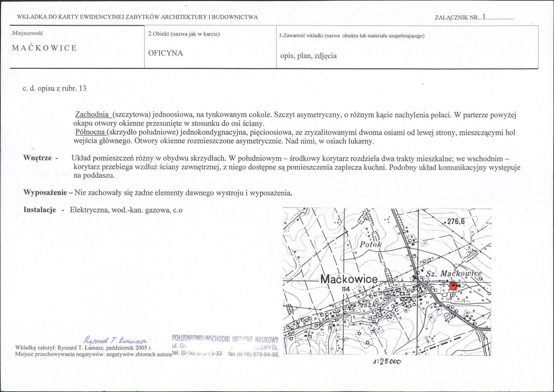Click the underlined Północna heading
The height and width of the screenshot is (392, 554).
(90, 132)
